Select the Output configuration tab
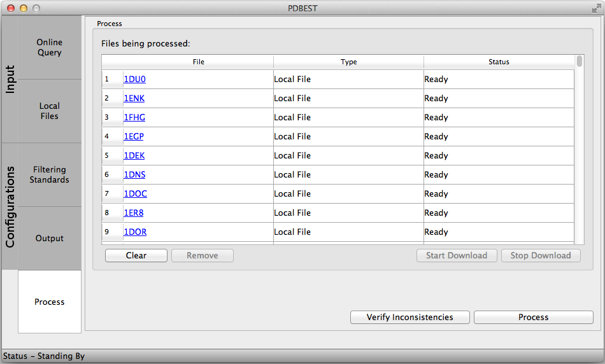This screenshot has height=364, width=605. 50,239
